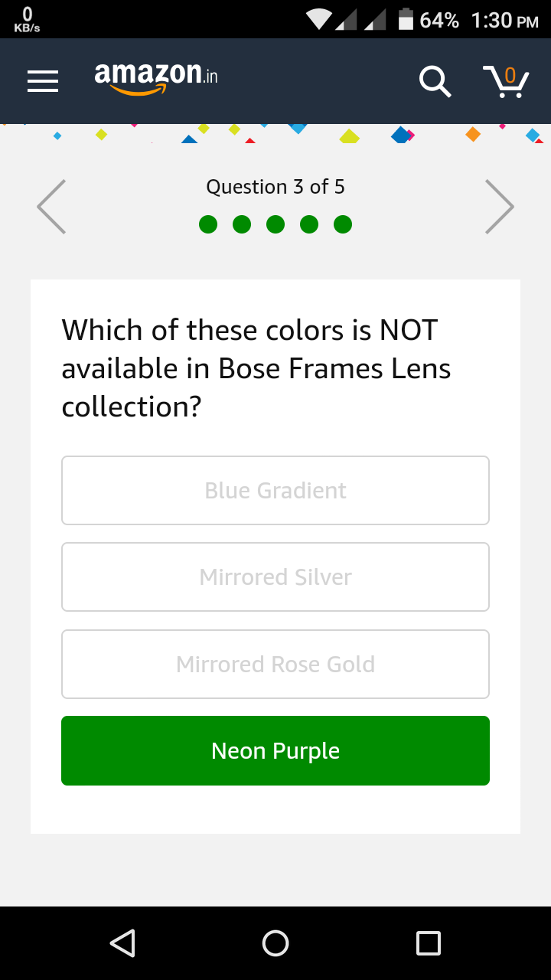Jump to second question progress dot
This screenshot has width=551, height=980.
click(242, 224)
